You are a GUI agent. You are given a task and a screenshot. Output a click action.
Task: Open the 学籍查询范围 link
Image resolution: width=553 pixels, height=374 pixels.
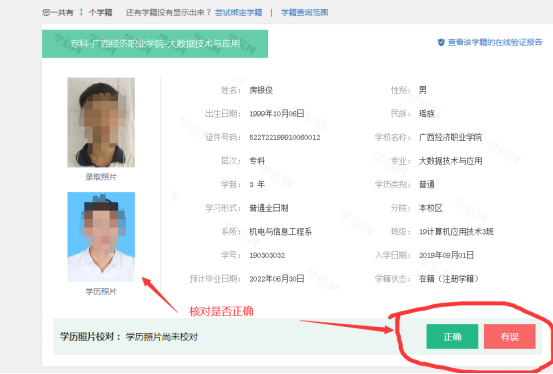[x=304, y=13]
